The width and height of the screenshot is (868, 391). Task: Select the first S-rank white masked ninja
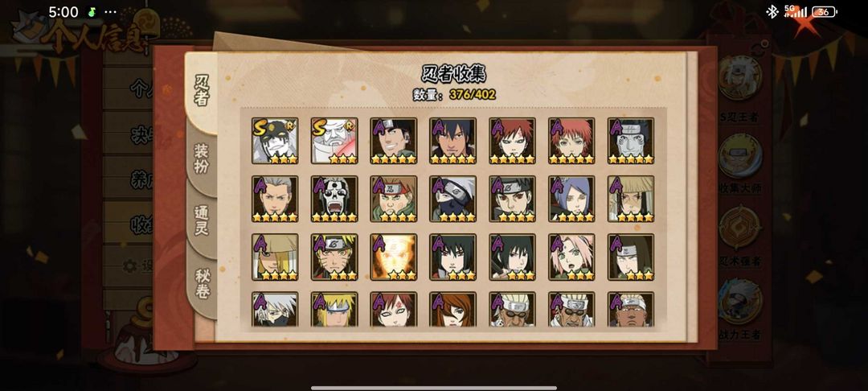tap(275, 141)
